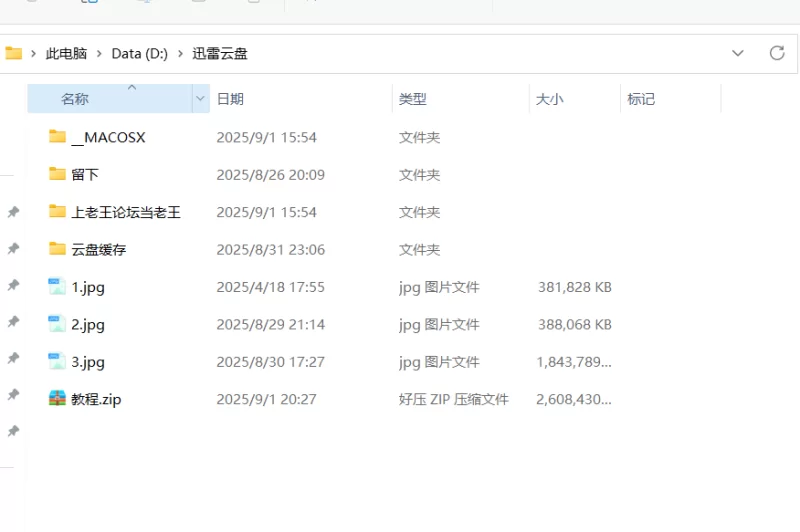Image resolution: width=800 pixels, height=532 pixels.
Task: Click size 1,843,789... of 3.jpg
Action: tap(574, 362)
